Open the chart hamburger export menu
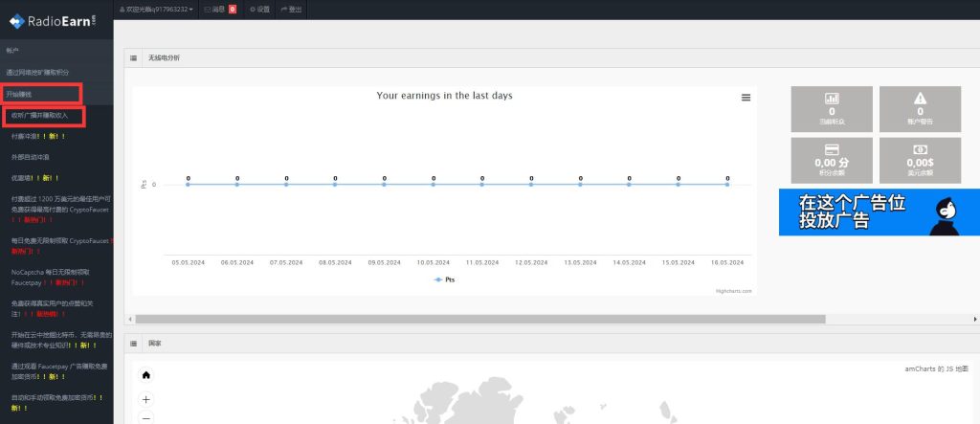980x424 pixels. tap(746, 98)
